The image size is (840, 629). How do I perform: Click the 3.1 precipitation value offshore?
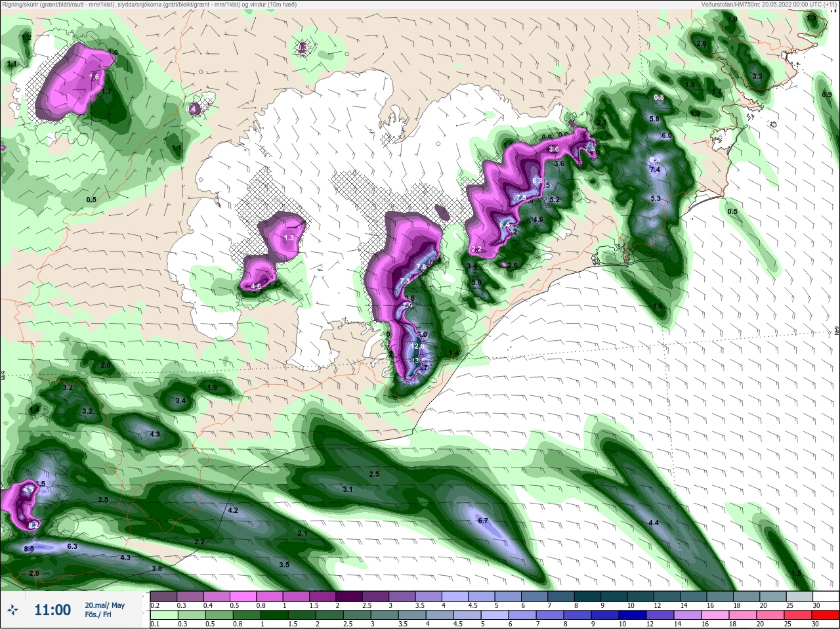tap(348, 489)
